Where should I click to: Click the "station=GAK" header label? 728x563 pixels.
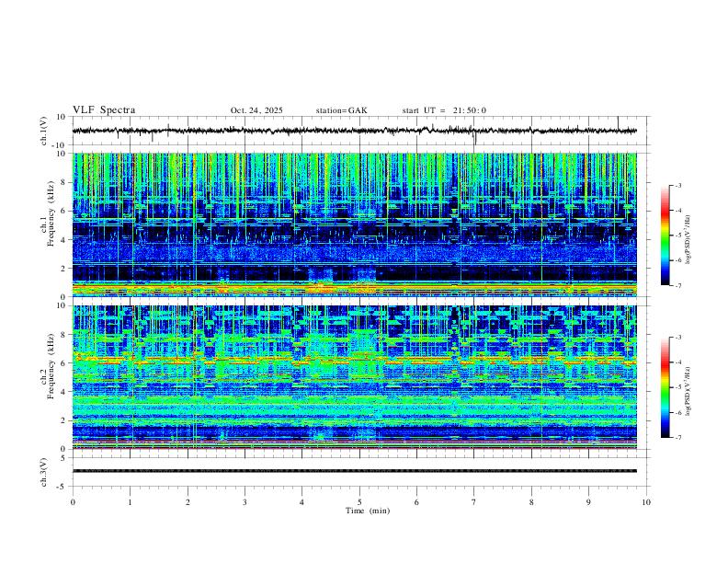pos(341,110)
